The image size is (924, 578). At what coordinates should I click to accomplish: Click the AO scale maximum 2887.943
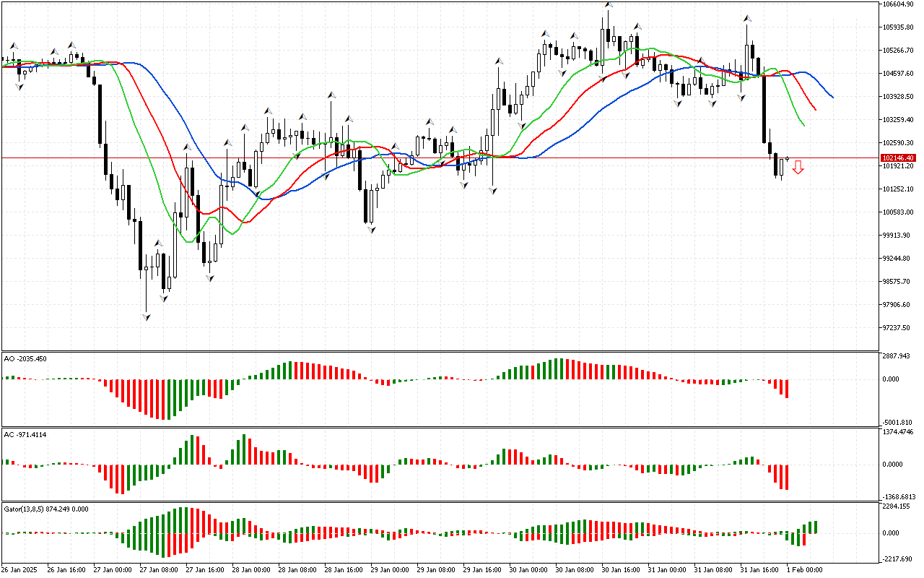897,356
